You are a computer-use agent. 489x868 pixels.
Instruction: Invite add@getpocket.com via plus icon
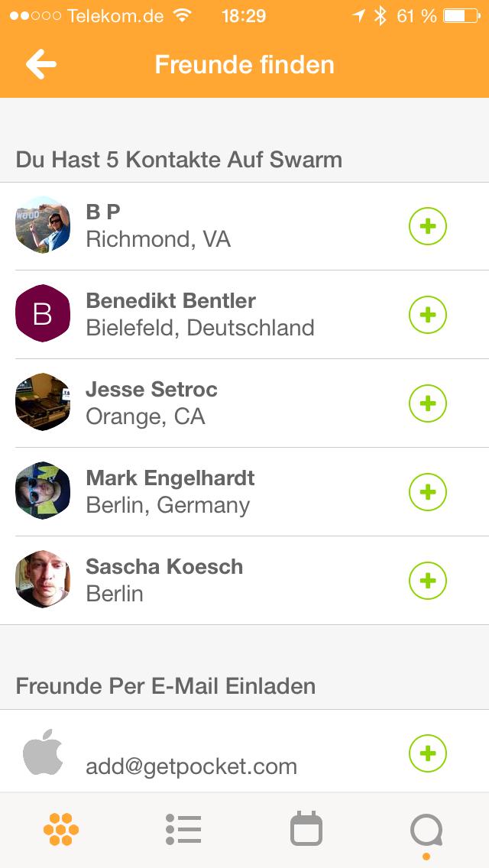[x=428, y=753]
